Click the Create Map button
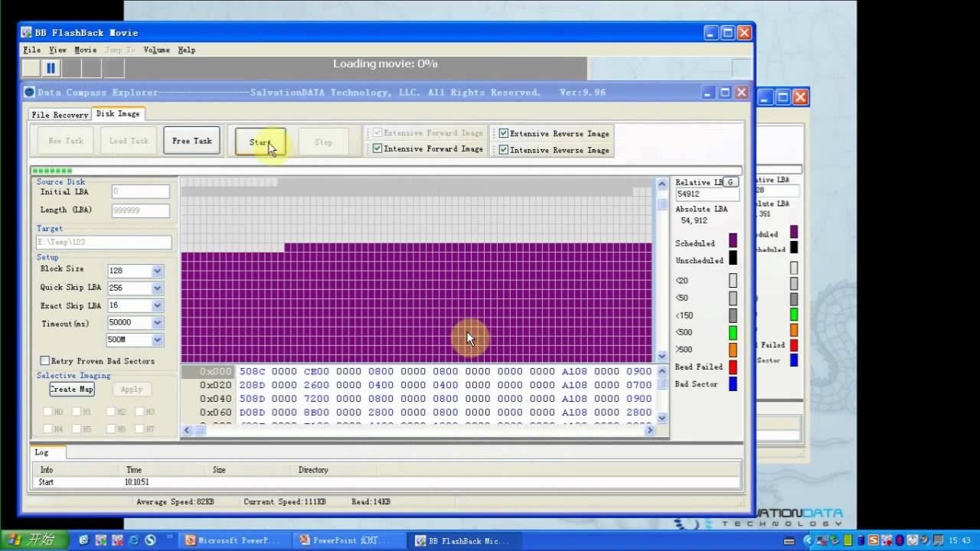The image size is (980, 551). (72, 389)
